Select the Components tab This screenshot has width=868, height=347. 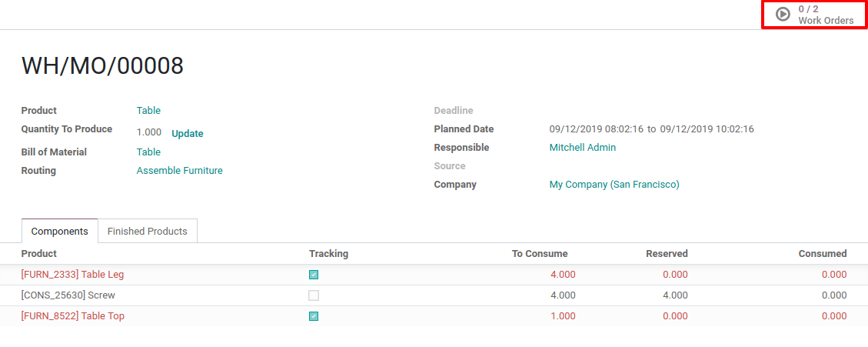(x=60, y=231)
